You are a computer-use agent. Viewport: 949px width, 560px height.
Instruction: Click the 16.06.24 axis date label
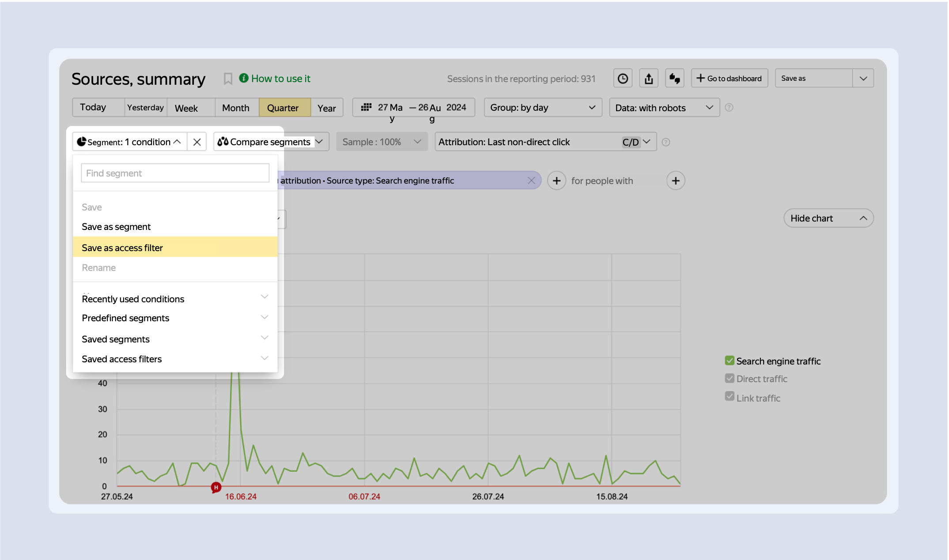pyautogui.click(x=241, y=496)
